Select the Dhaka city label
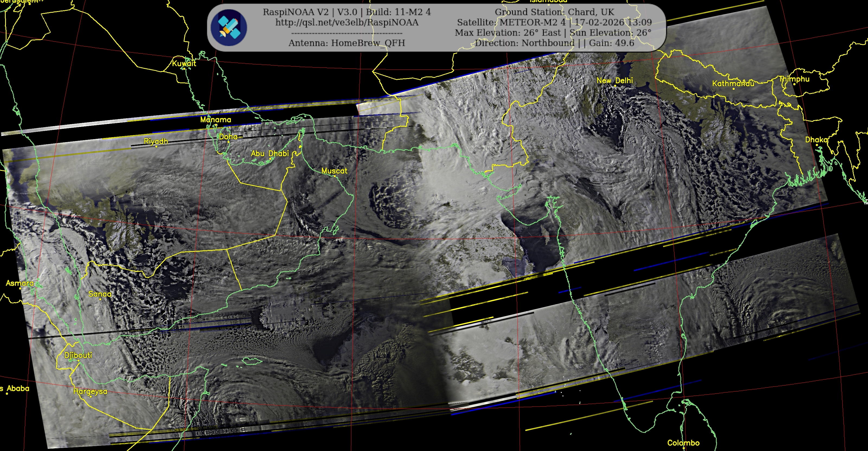Viewport: 868px width, 451px height. (x=816, y=140)
